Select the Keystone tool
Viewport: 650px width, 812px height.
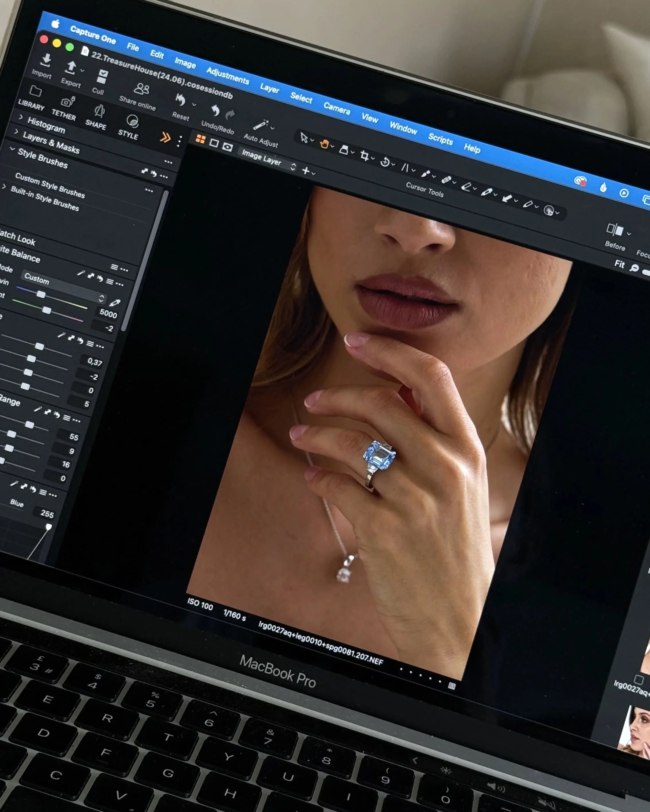tap(405, 168)
